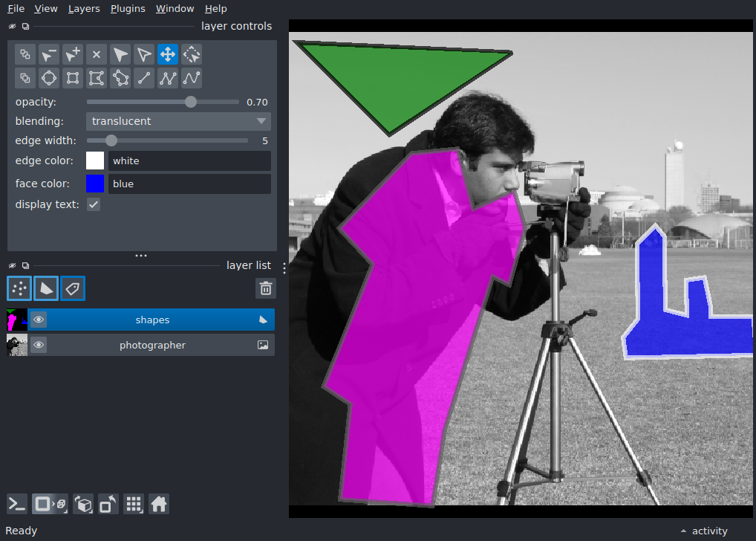Click the photographer layer thumbnail
756x541 pixels.
pos(17,345)
